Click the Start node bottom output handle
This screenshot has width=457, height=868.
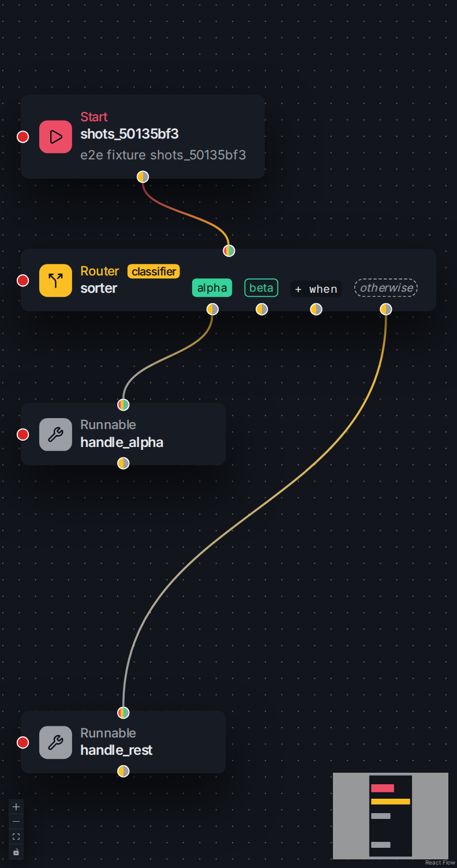pyautogui.click(x=143, y=177)
